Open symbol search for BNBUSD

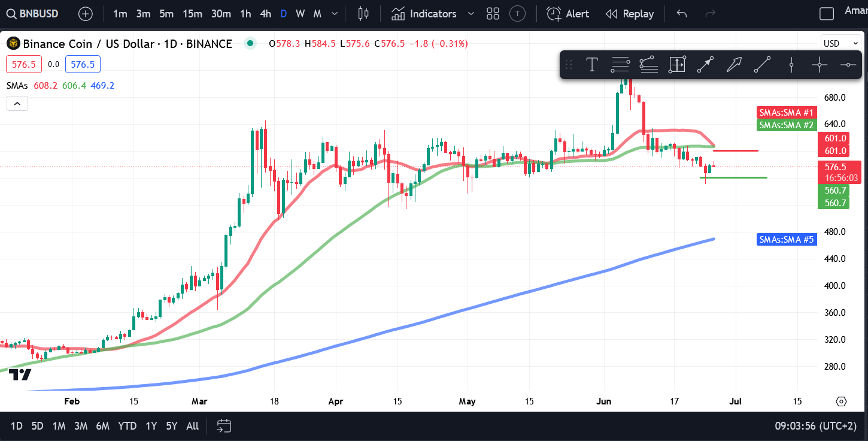(33, 13)
